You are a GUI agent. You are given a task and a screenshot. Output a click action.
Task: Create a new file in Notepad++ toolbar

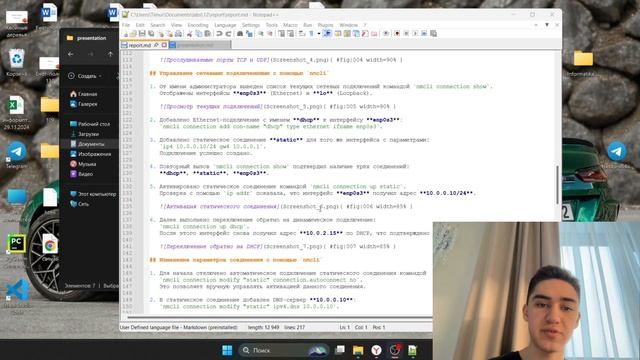(x=125, y=33)
